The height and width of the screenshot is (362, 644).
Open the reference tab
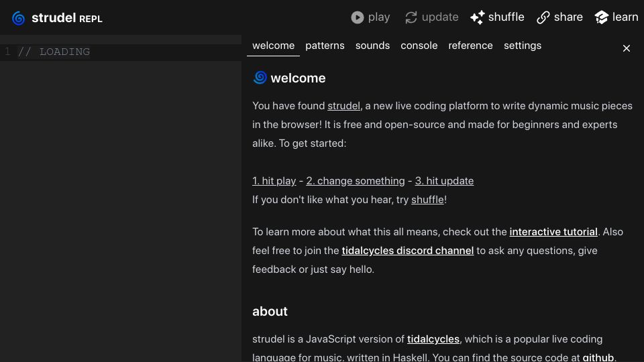point(470,46)
